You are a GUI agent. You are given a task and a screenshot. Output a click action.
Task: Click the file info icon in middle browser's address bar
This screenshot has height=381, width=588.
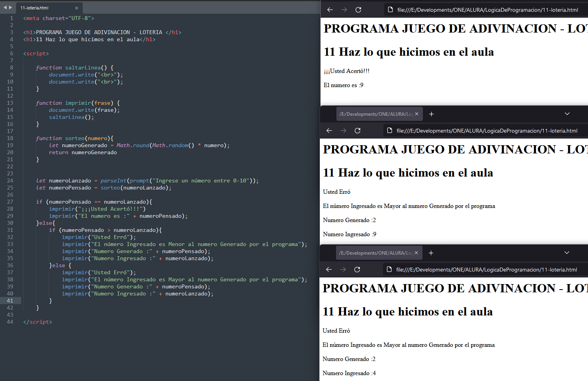390,131
